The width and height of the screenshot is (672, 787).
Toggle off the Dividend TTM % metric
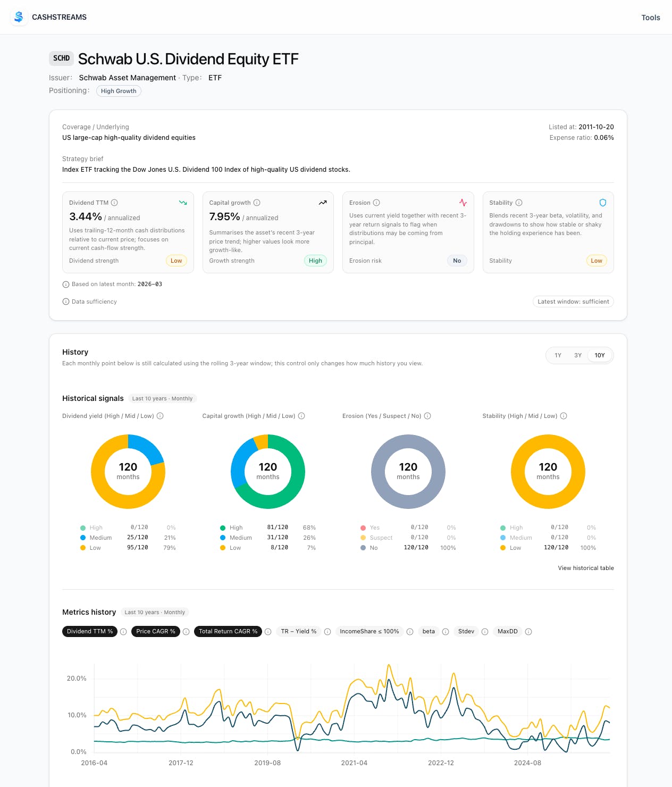(x=90, y=631)
